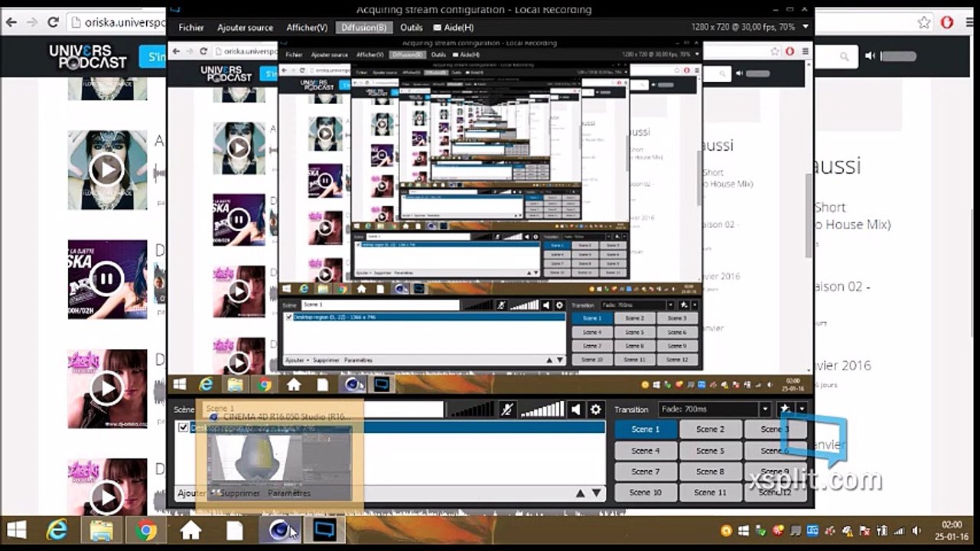Screen dimensions: 980x551
Task: Mute the microphone in outermost XSplit controls
Action: pyautogui.click(x=506, y=410)
